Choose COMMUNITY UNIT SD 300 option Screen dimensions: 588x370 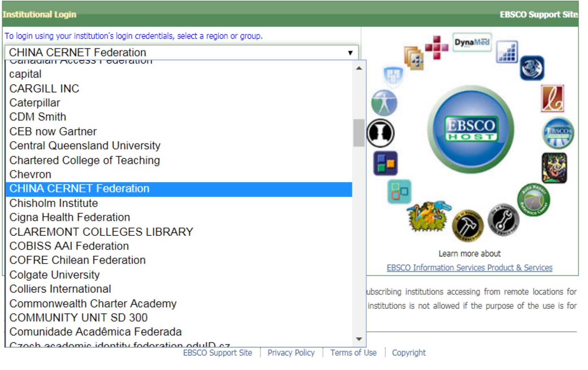179,318
